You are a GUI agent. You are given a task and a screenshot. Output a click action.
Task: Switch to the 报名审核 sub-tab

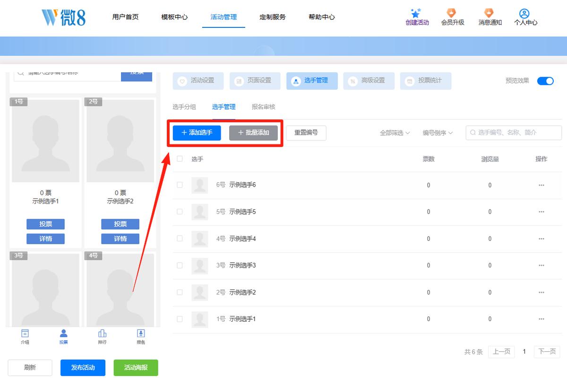(264, 107)
